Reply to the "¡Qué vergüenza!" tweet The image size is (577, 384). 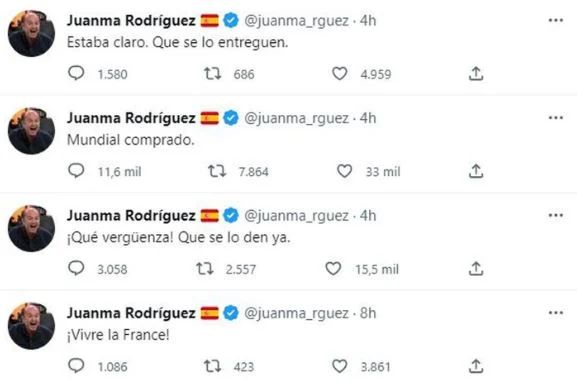click(x=76, y=268)
